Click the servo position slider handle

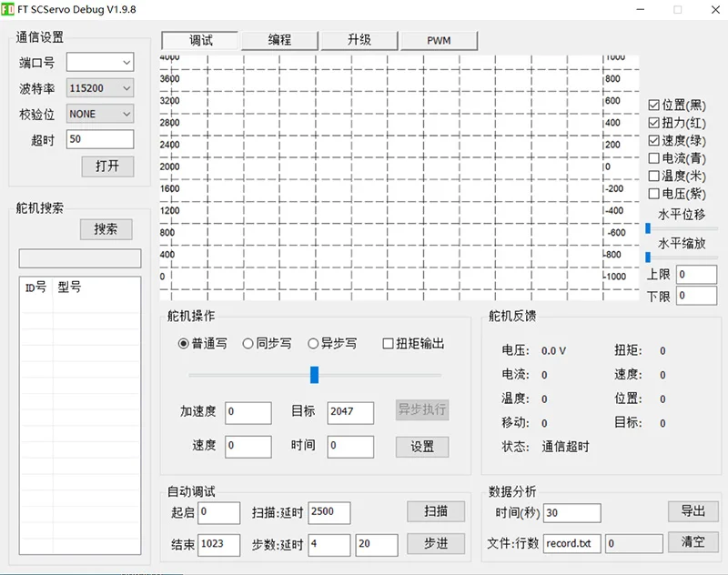click(x=314, y=375)
